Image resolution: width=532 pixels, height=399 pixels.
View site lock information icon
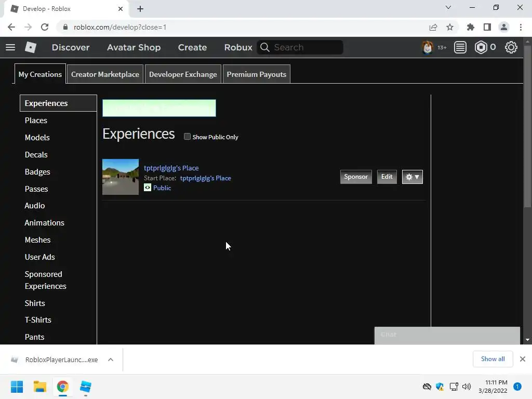click(x=65, y=27)
